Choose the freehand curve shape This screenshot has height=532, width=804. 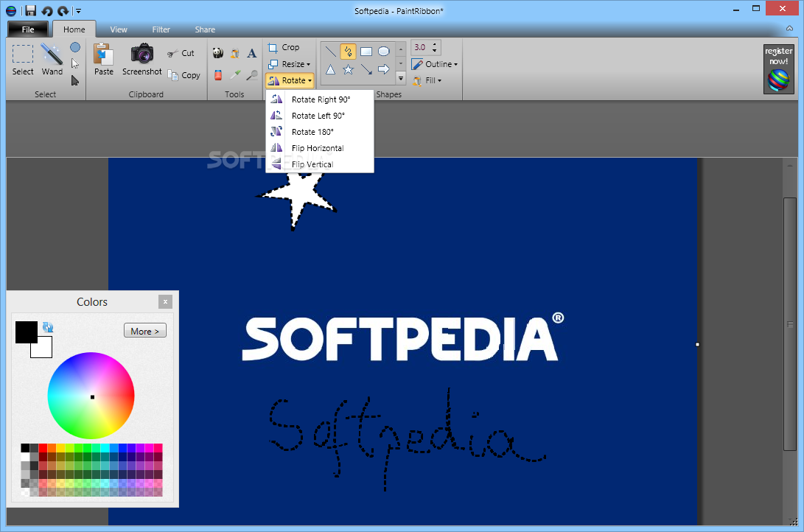point(348,52)
